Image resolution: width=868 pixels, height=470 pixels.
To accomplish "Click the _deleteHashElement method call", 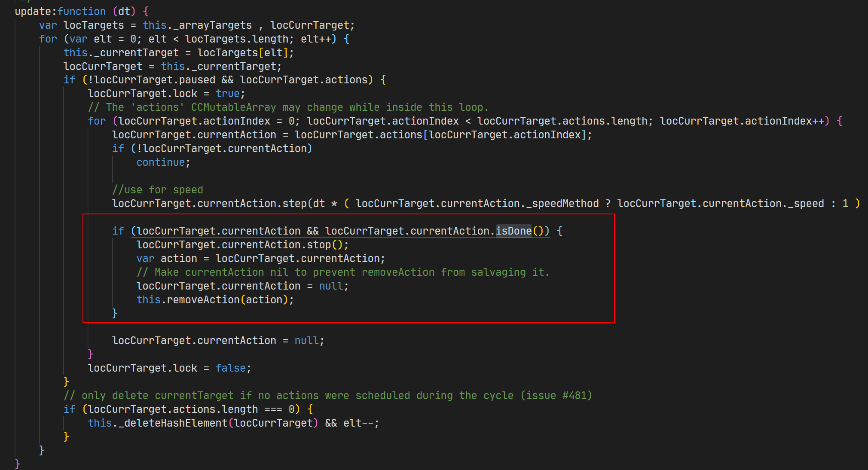I will 173,423.
